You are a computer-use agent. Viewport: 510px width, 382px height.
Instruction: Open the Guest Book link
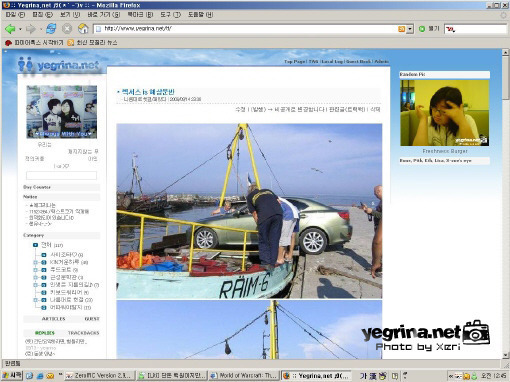[x=359, y=62]
